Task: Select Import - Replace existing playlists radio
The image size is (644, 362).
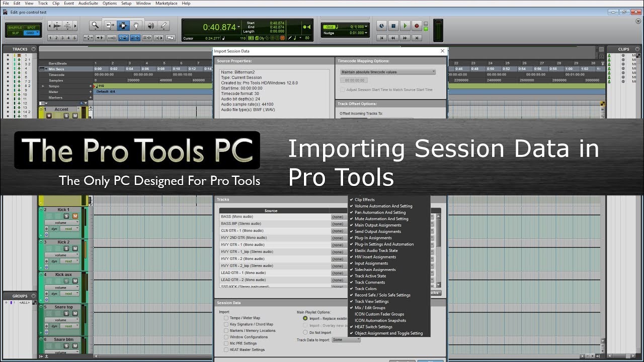Action: 305,318
